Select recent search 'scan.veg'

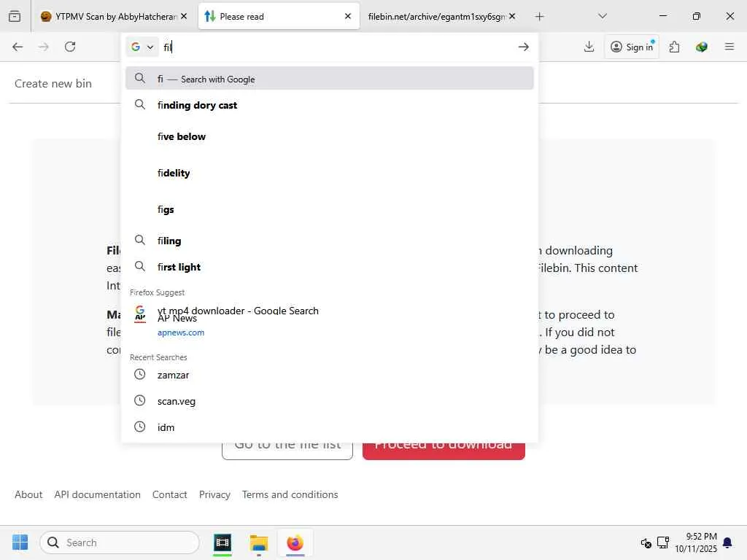click(x=329, y=401)
